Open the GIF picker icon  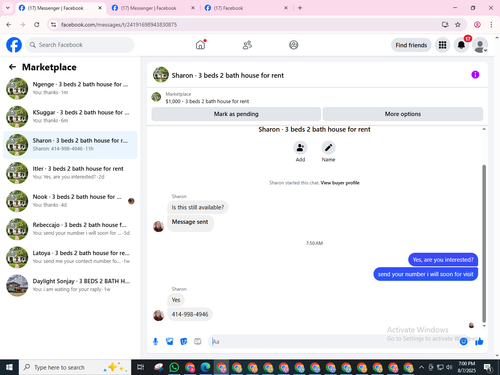pos(198,341)
